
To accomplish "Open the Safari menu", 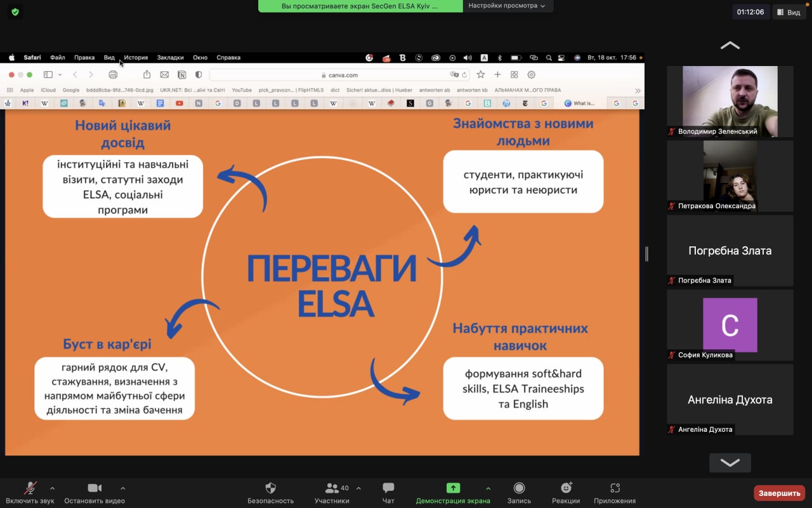I will (x=32, y=57).
